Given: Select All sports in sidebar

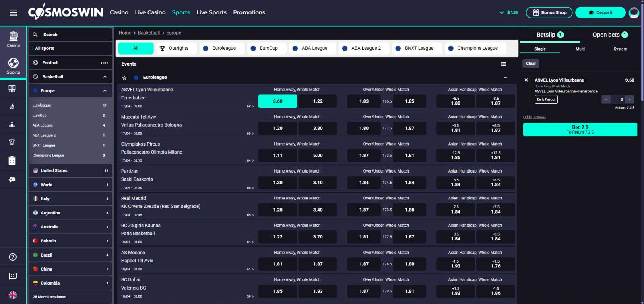Looking at the screenshot, I should click(x=70, y=48).
